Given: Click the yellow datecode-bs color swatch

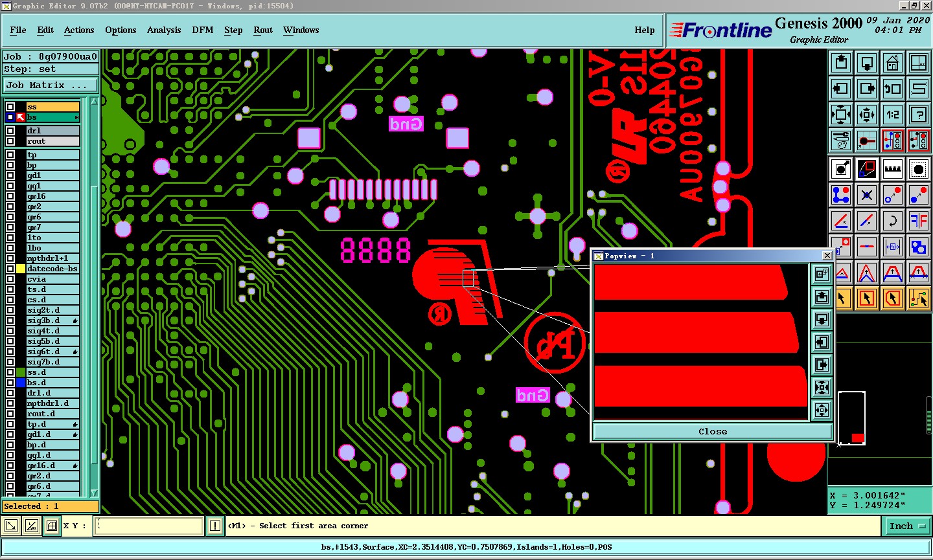Looking at the screenshot, I should click(21, 269).
